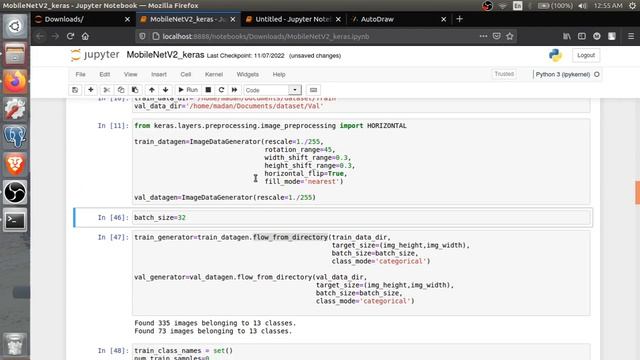Restart the kernel icon
The image size is (640, 360).
click(x=221, y=90)
